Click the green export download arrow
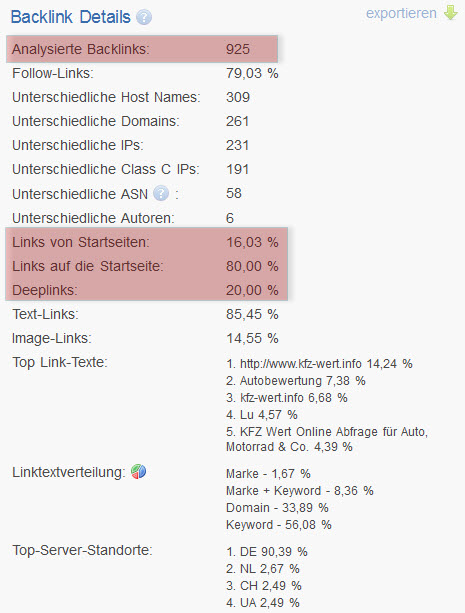Image resolution: width=465 pixels, height=613 pixels. pos(451,13)
